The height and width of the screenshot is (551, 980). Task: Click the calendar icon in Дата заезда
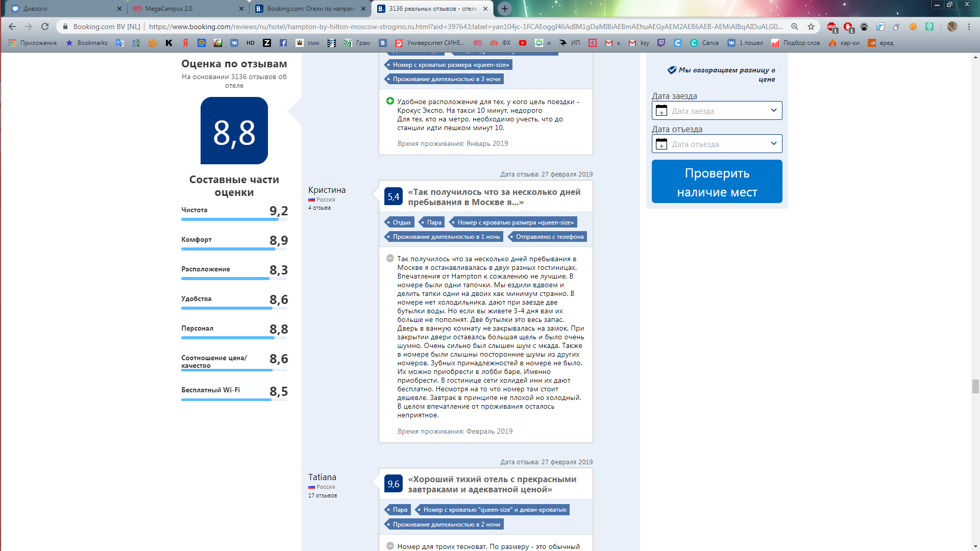[x=661, y=111]
